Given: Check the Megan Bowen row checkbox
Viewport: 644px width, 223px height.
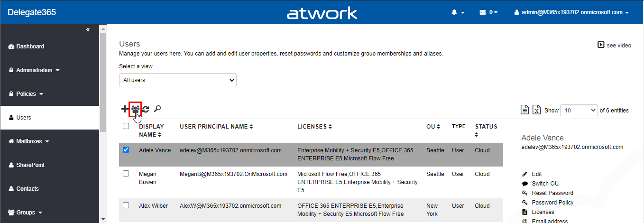Looking at the screenshot, I should [126, 174].
